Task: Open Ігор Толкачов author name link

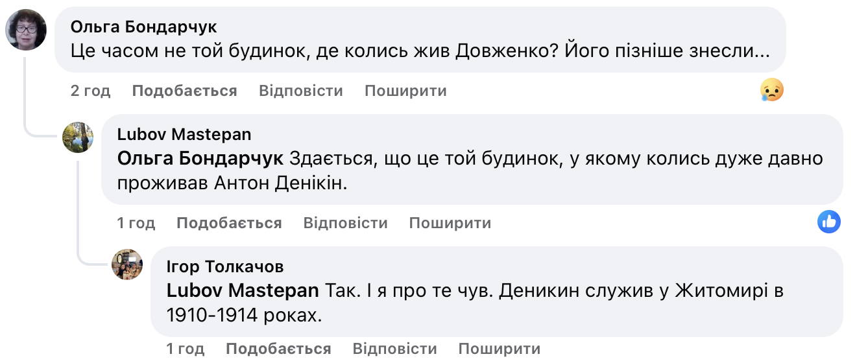Action: click(225, 266)
